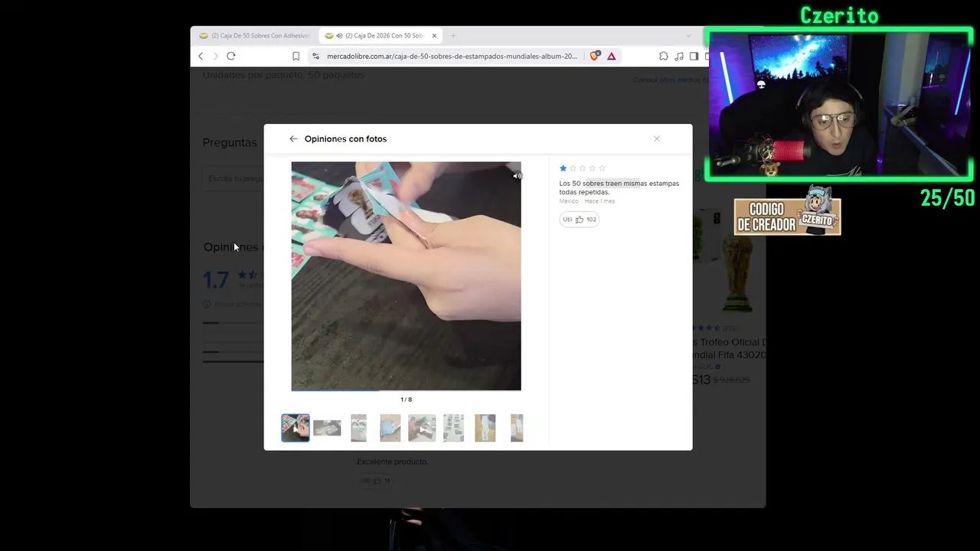Click the 'Unidades por paquete: 50 paquetes' text
The width and height of the screenshot is (980, 551).
tap(283, 75)
